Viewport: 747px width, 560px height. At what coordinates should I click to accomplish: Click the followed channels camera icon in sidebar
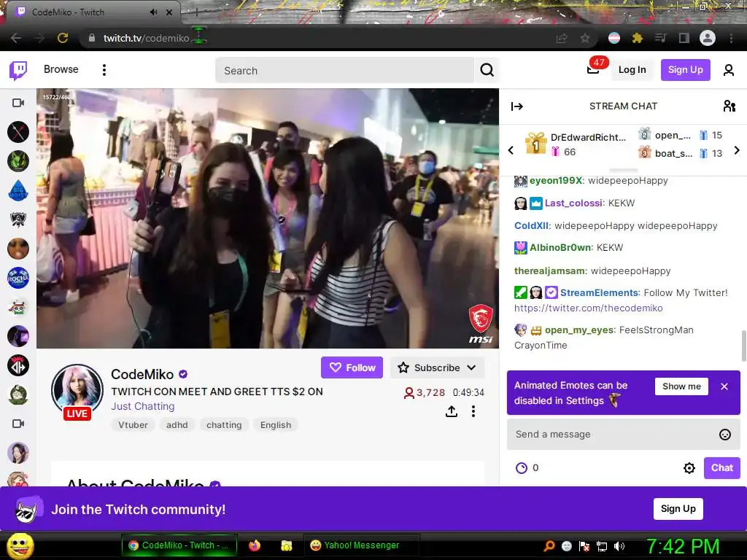pos(18,103)
